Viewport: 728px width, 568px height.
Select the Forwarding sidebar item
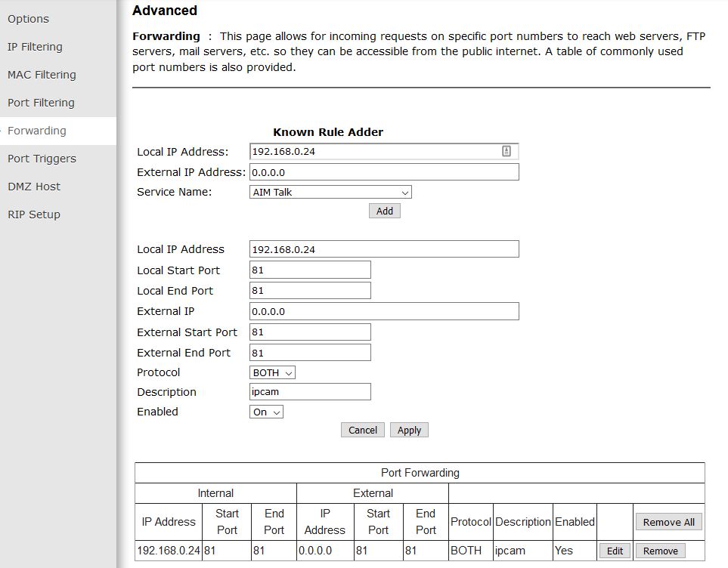(x=37, y=131)
